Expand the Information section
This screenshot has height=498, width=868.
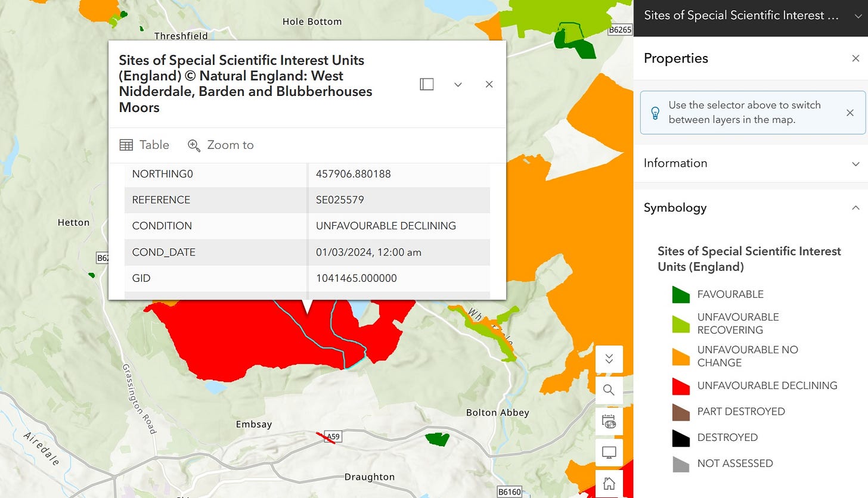pos(751,163)
